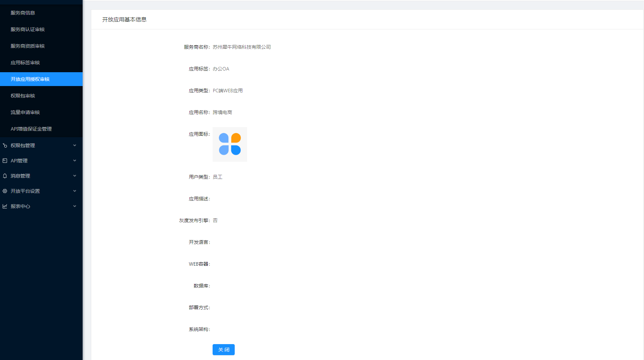Viewport: 644px width, 360px height.
Task: Click the 开发语言 label
Action: tap(199, 242)
